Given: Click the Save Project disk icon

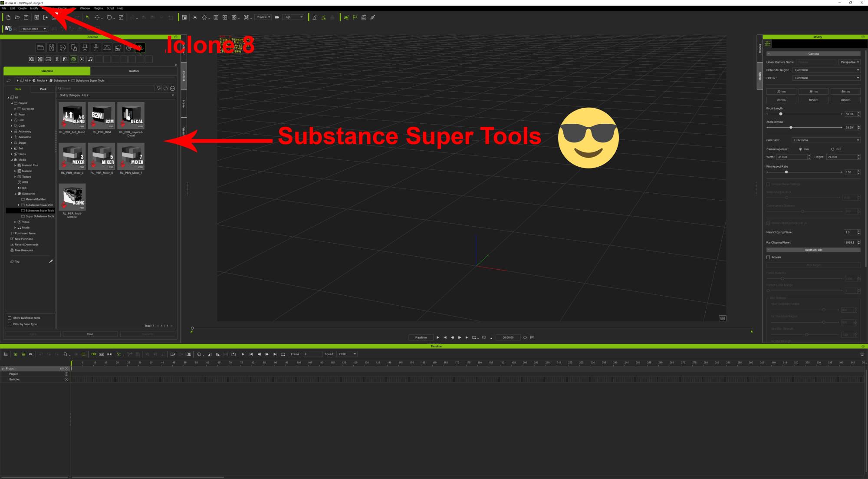Looking at the screenshot, I should (26, 17).
